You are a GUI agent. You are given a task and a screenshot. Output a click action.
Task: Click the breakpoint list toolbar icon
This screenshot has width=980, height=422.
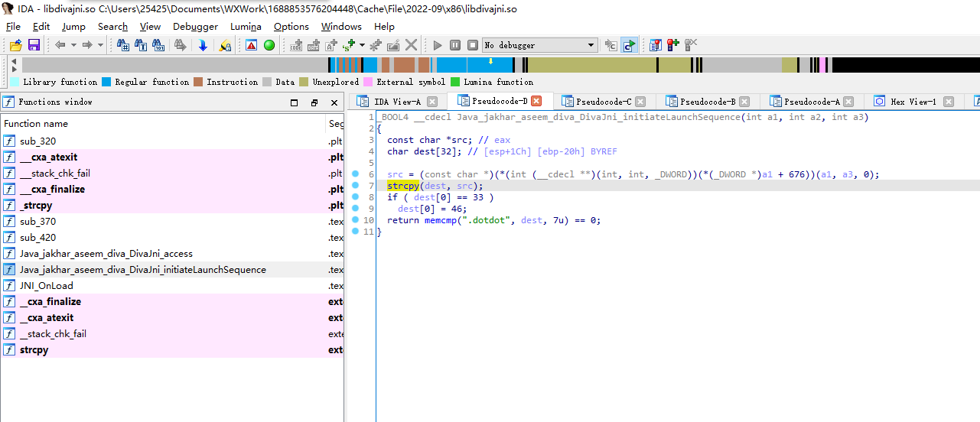[x=656, y=45]
